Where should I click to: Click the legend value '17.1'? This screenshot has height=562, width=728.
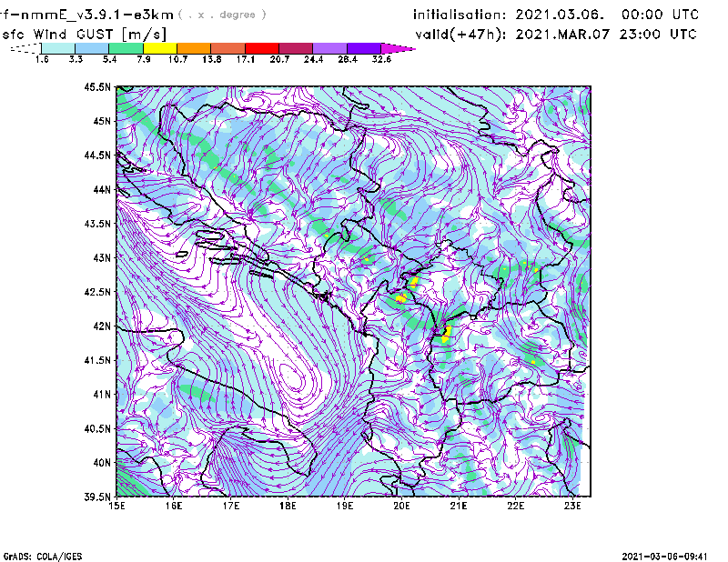[x=246, y=59]
